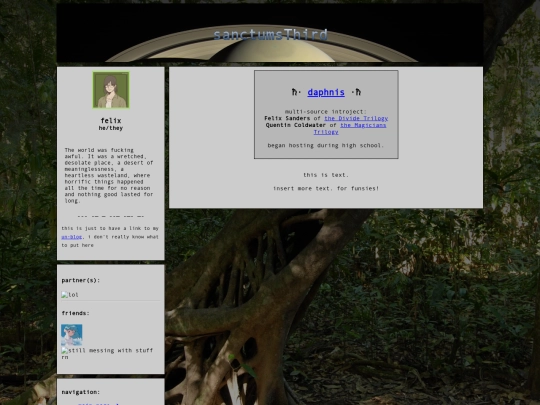Screen dimensions: 540x405
Task: Select 'multi-source introject:' text
Action: (326, 112)
